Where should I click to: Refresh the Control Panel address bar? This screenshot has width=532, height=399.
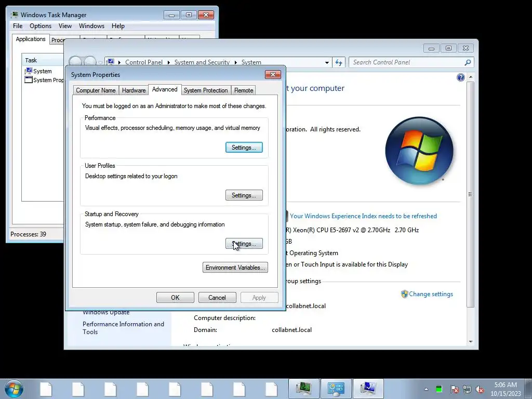(x=339, y=62)
